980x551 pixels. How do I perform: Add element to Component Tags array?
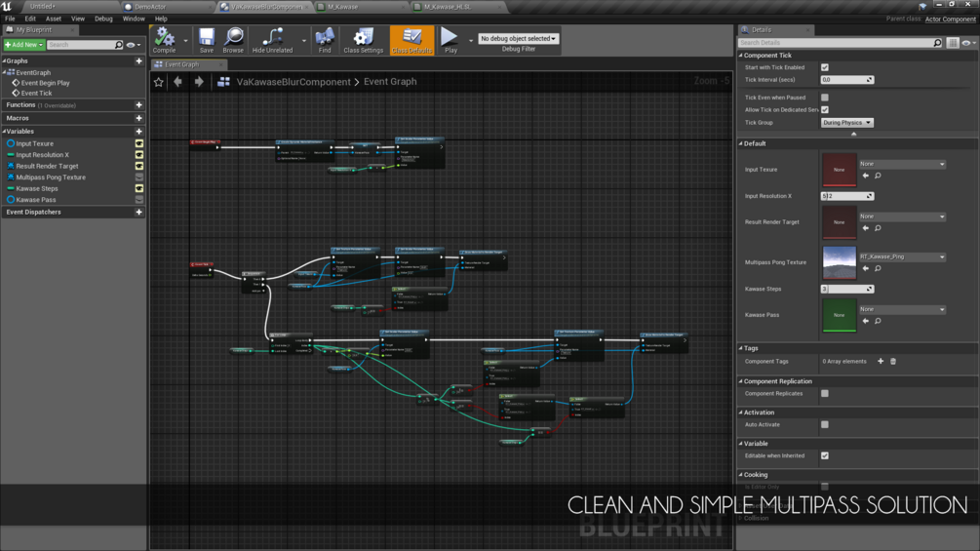click(x=881, y=361)
